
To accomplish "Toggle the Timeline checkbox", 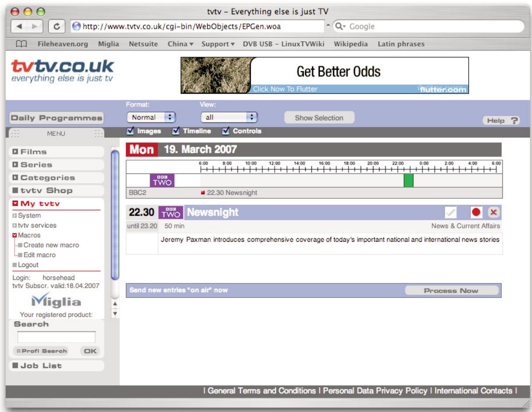I will coord(175,131).
